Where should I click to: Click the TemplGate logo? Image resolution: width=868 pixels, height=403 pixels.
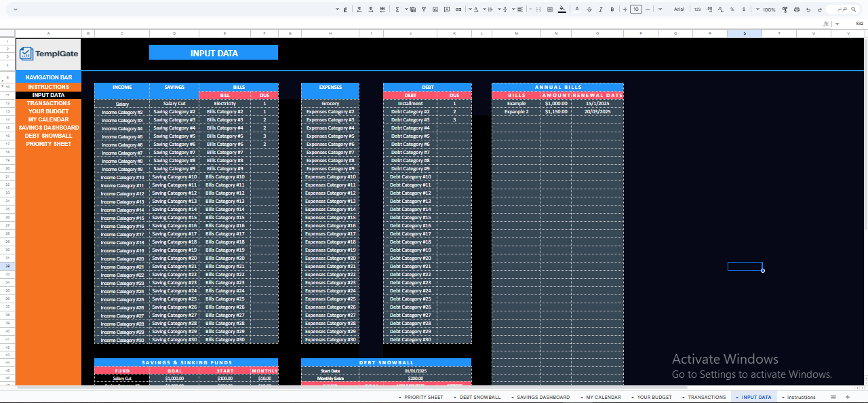(x=48, y=54)
